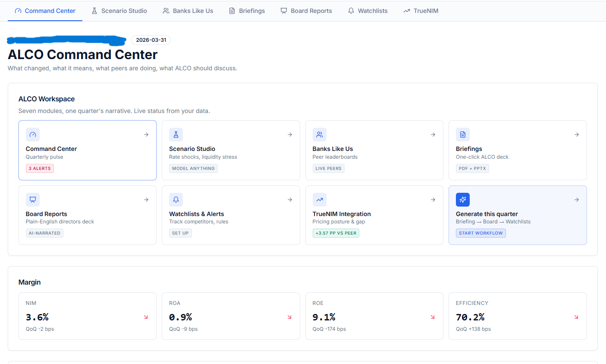Open the Board Reports card title
Image resolution: width=606 pixels, height=364 pixels.
(47, 214)
